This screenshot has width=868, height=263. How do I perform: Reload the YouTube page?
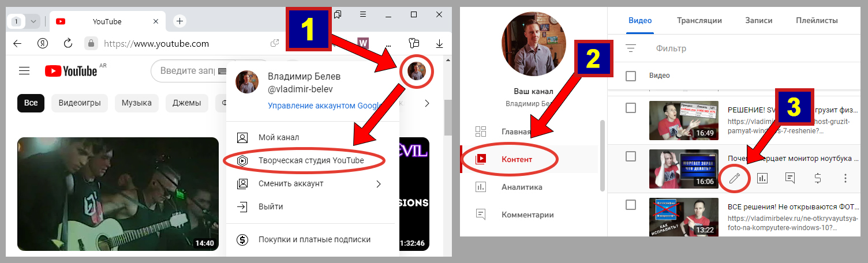[x=68, y=43]
